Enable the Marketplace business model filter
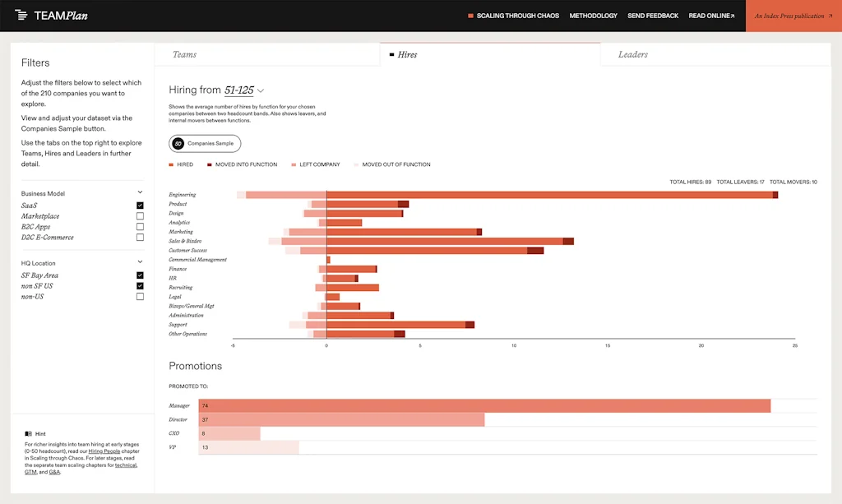Screen dimensions: 842x504 [x=141, y=215]
